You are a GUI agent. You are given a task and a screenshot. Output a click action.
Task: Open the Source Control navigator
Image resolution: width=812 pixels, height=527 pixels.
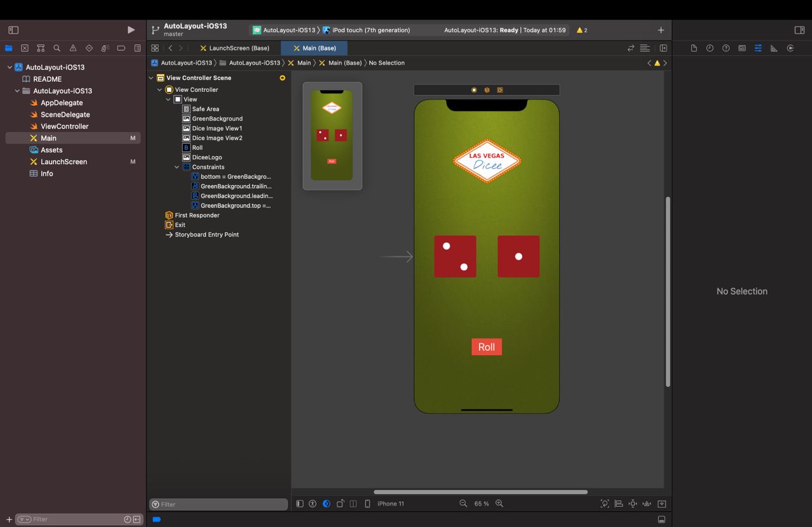pos(25,48)
